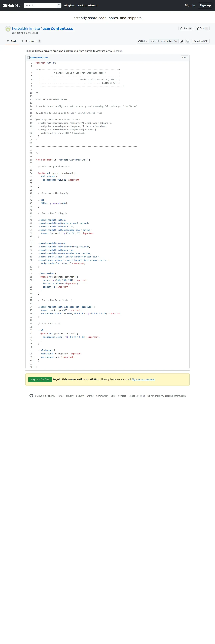Click 'background: #1c1b22 !important;' code line
This screenshot has height=644, width=215.
click(62, 180)
